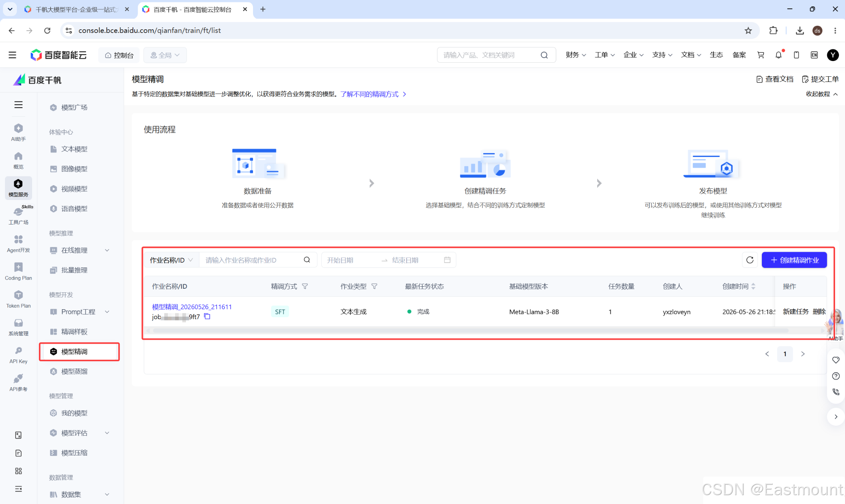Open 系统管理 in the left rail

pos(18,327)
